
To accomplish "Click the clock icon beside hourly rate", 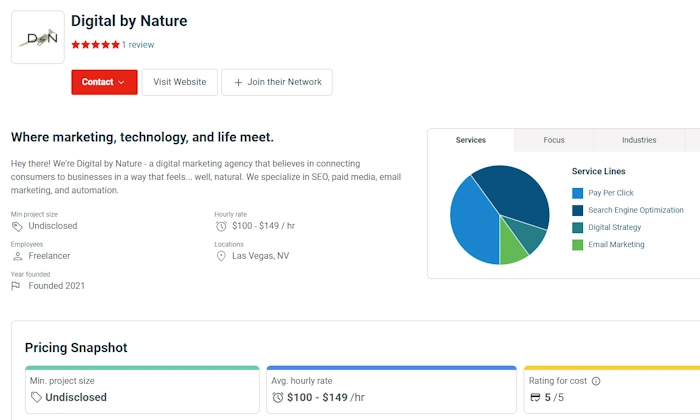I will (221, 226).
